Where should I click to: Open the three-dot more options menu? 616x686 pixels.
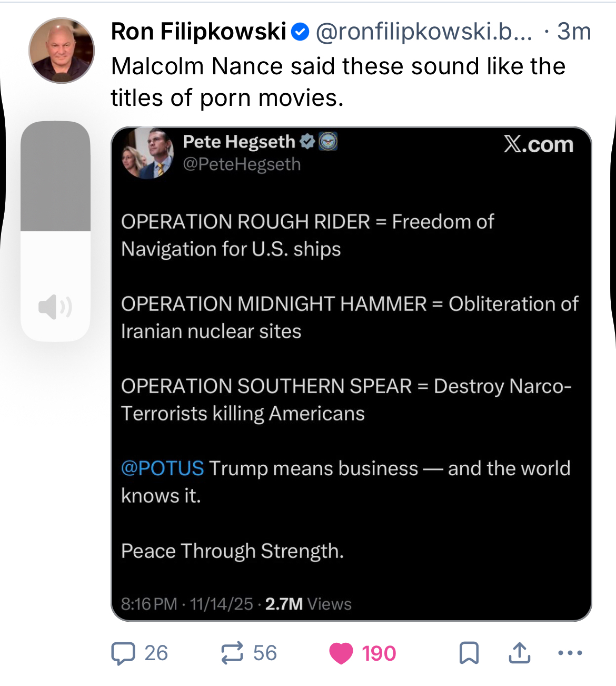coord(570,653)
